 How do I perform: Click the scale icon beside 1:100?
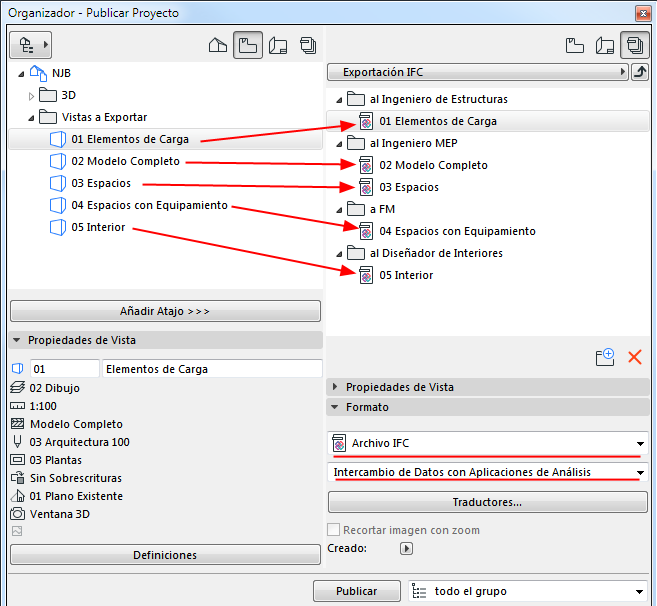(17, 406)
